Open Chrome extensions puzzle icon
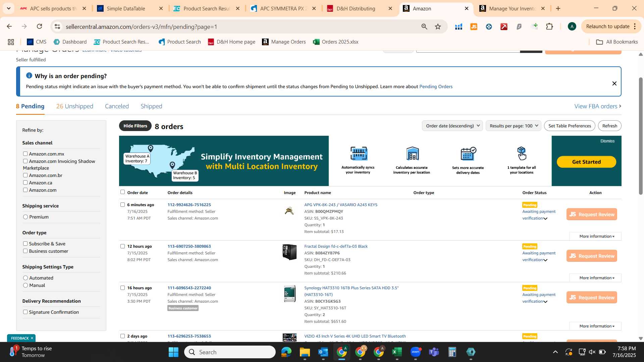 pyautogui.click(x=549, y=26)
